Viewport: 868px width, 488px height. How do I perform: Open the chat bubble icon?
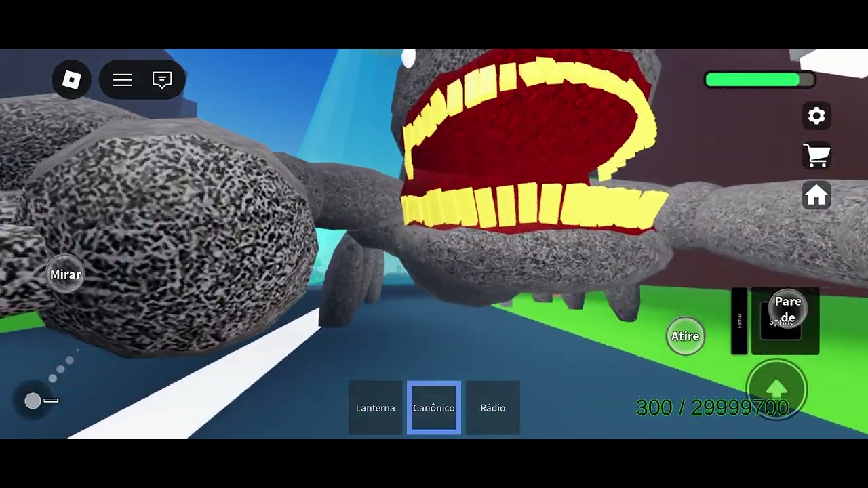tap(161, 80)
